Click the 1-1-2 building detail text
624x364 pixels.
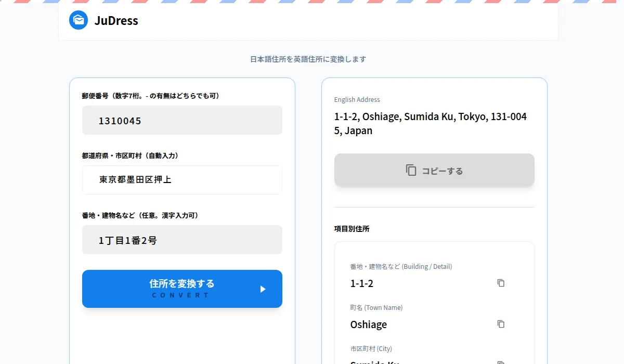pos(362,283)
